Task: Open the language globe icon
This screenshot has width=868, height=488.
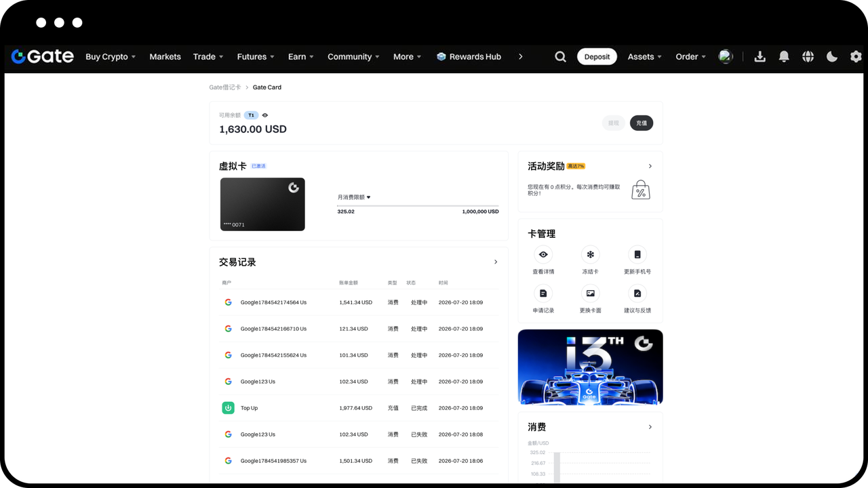Action: point(808,57)
